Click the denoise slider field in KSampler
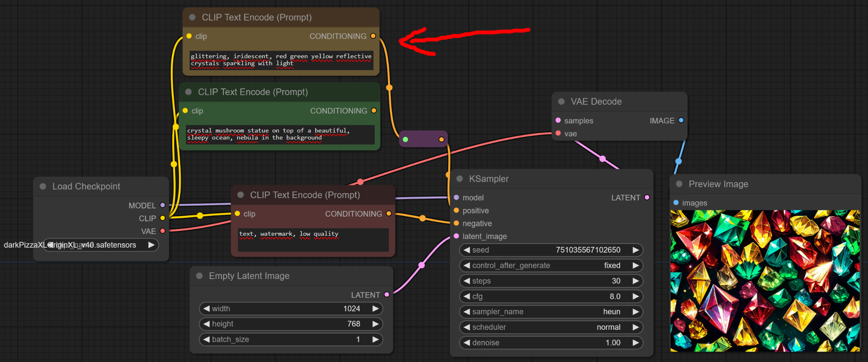 click(551, 343)
